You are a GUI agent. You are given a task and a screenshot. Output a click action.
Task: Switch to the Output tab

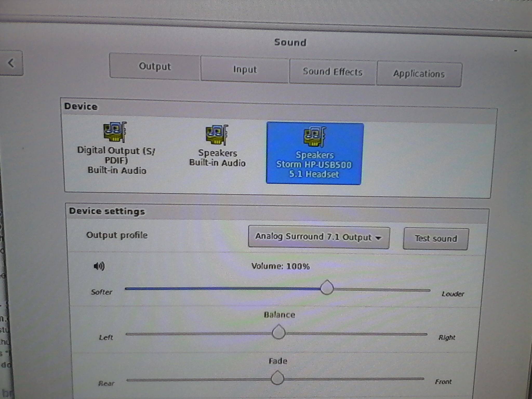[x=155, y=66]
